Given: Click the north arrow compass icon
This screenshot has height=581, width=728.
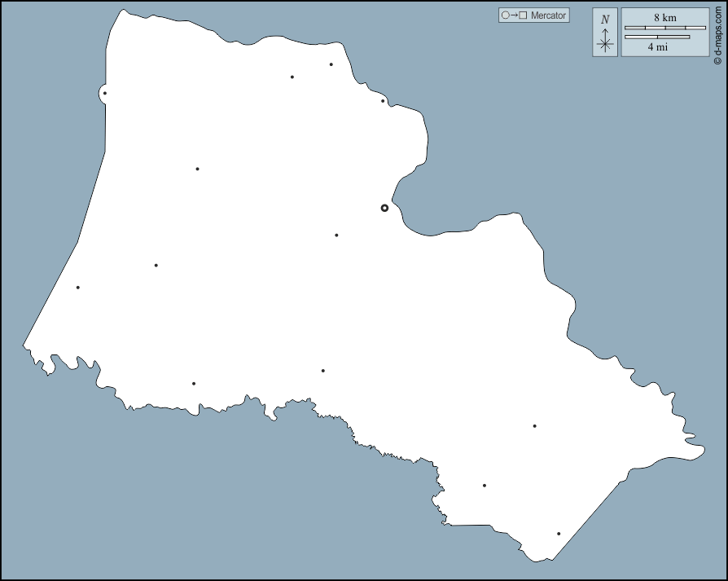Looking at the screenshot, I should tap(604, 33).
